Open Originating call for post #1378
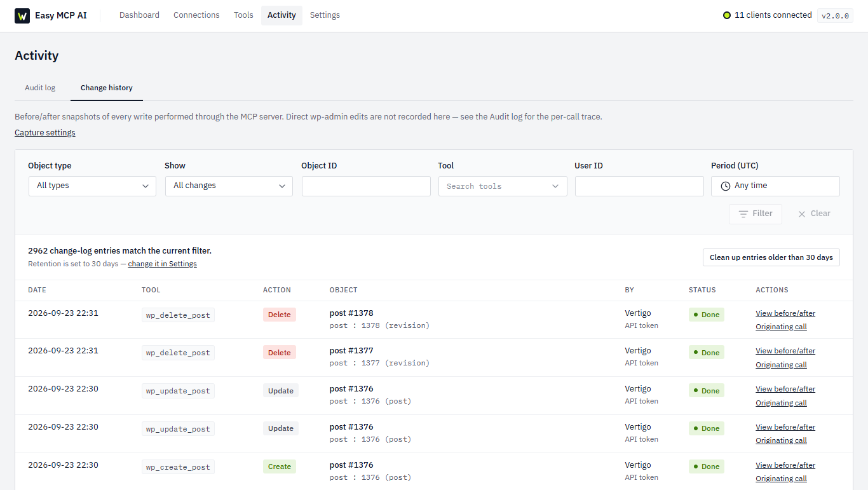The width and height of the screenshot is (868, 490). (x=781, y=327)
